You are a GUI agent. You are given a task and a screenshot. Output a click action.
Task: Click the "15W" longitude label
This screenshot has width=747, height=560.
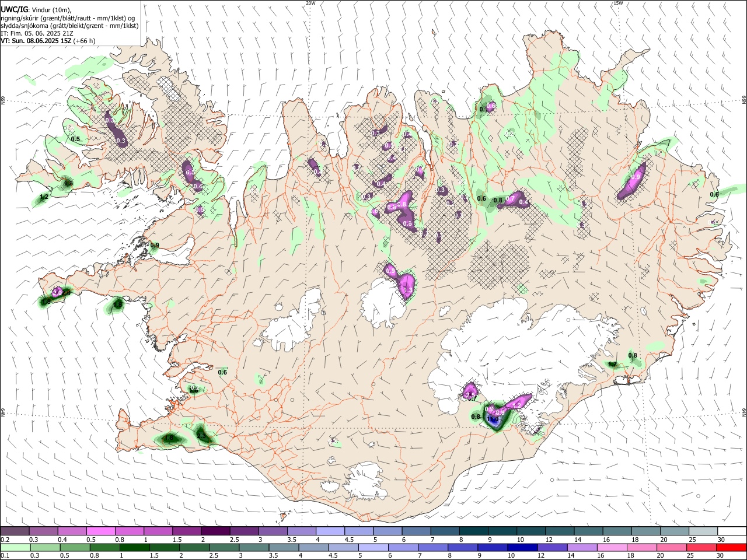click(618, 3)
